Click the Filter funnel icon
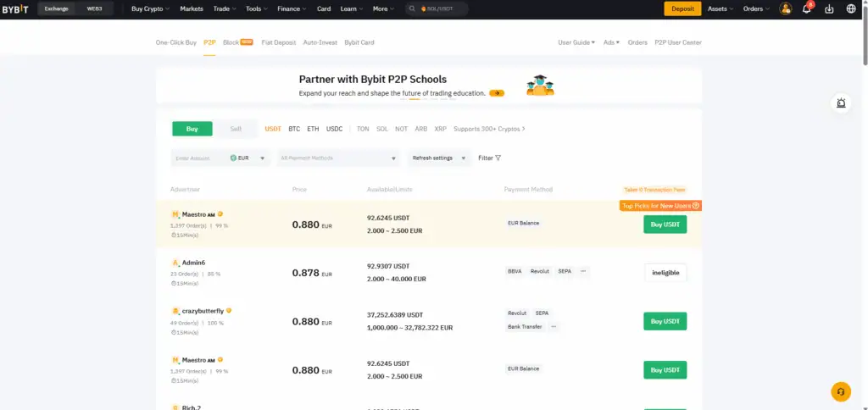The width and height of the screenshot is (868, 410). tap(498, 158)
